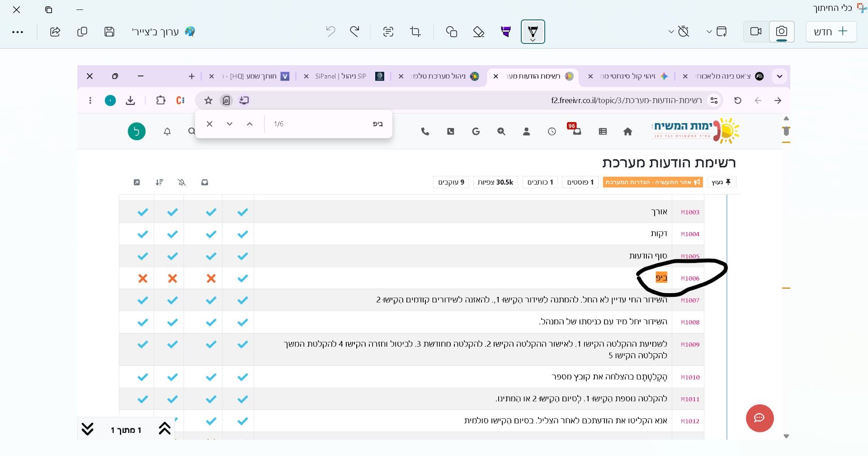Click the text actions scan icon
The height and width of the screenshot is (456, 868).
pos(388,32)
